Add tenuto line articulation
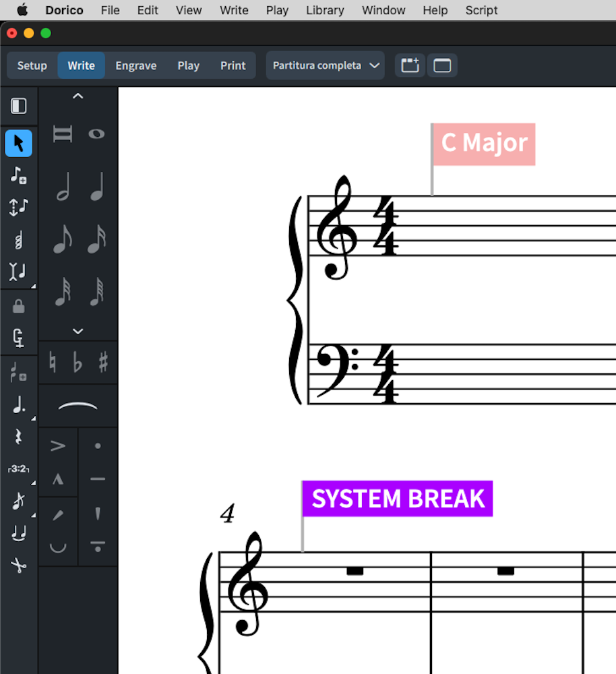 point(98,479)
